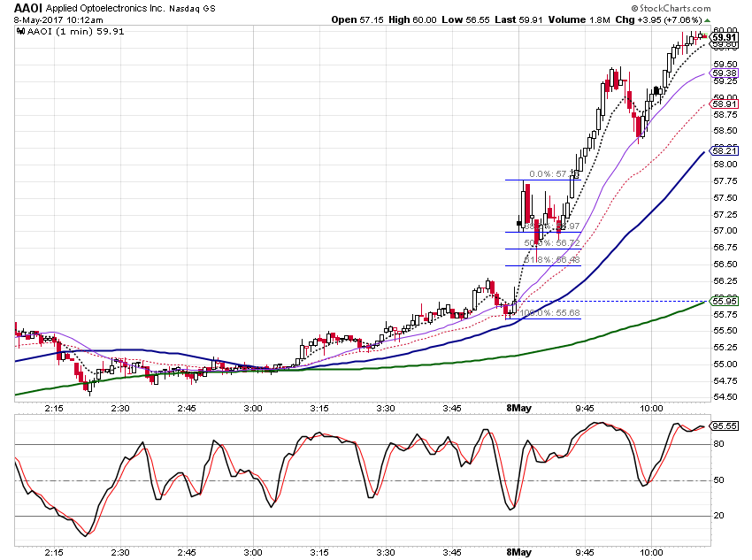
Task: Click the blue 58.21 moving average tag
Action: point(725,151)
